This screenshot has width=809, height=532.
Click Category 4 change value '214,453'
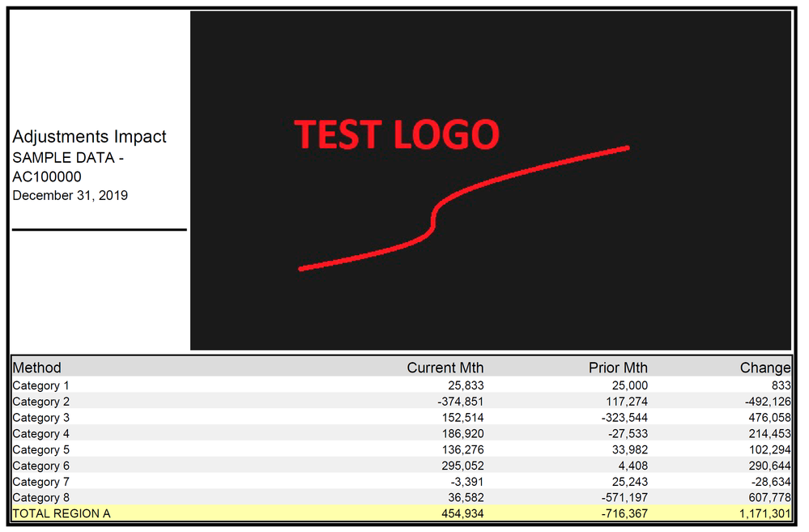pyautogui.click(x=770, y=433)
